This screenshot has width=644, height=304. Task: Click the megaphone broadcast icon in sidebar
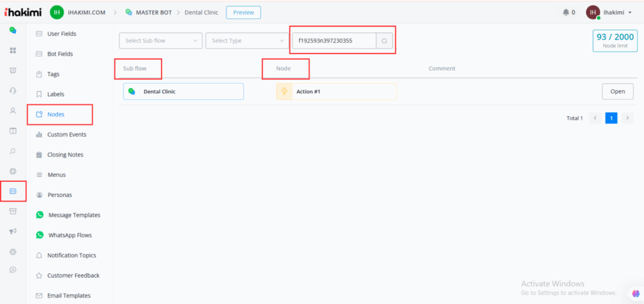click(13, 232)
